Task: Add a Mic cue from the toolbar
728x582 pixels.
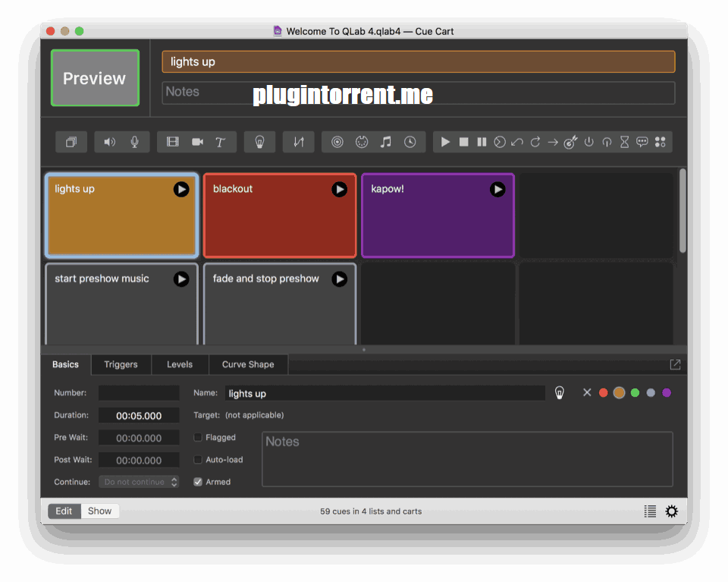Action: pos(135,142)
